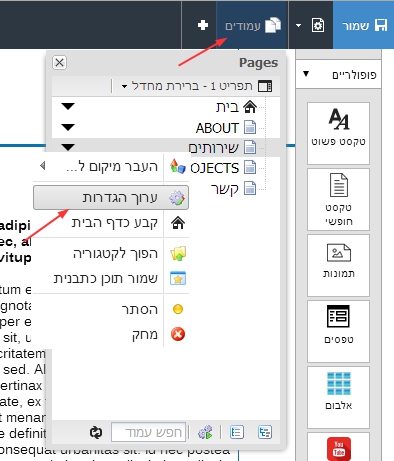Add the טפסים forms widget

point(338,331)
